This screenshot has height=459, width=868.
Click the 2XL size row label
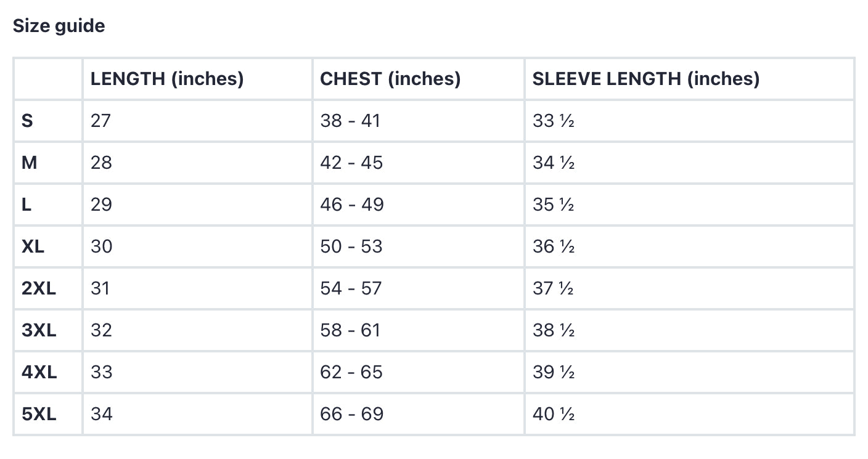coord(39,288)
